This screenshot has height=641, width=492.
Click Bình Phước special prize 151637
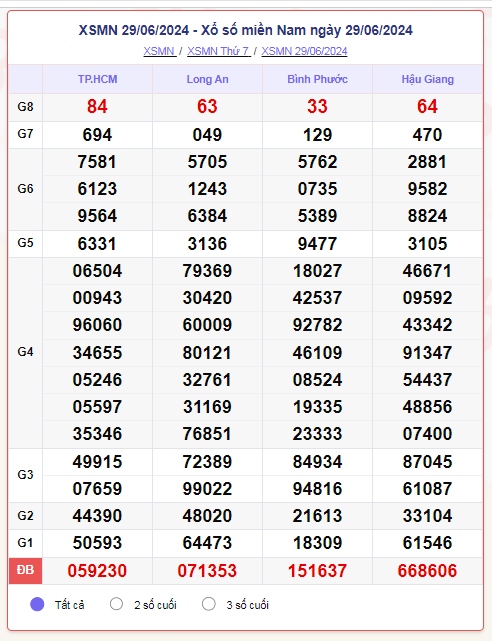(318, 571)
